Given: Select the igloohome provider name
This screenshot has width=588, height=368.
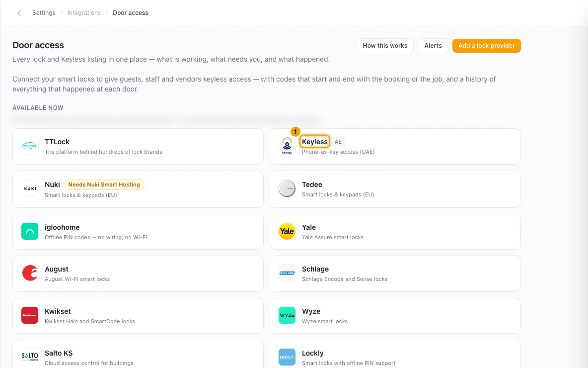Looking at the screenshot, I should click(62, 227).
